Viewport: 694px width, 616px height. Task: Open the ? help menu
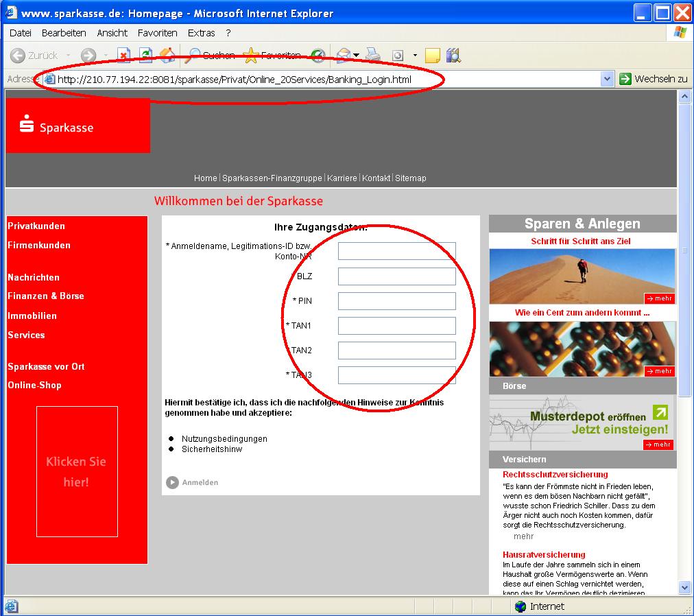coord(228,33)
